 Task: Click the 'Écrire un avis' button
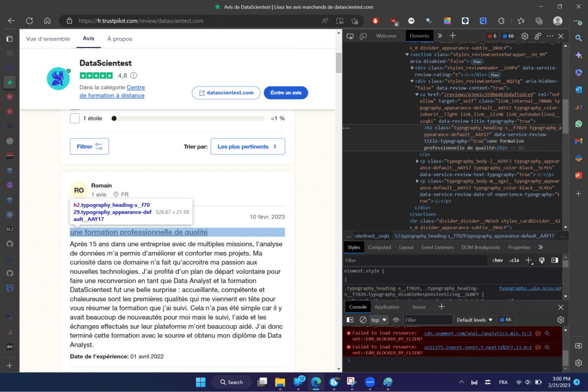(286, 93)
